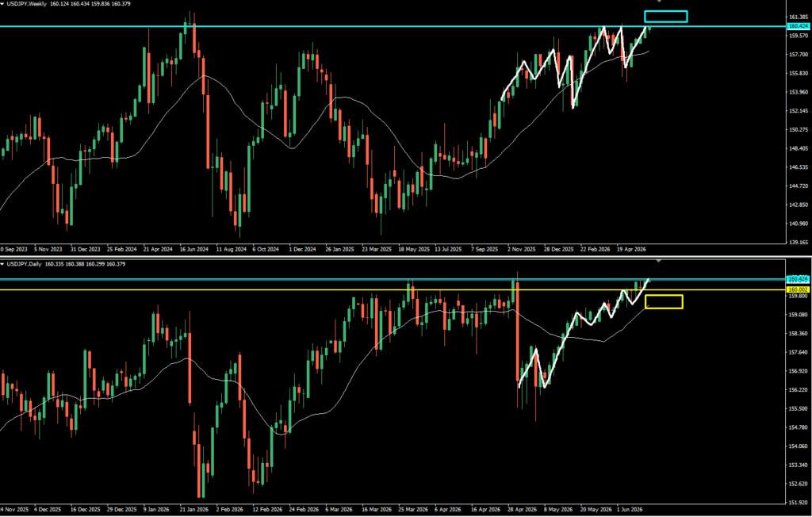The width and height of the screenshot is (812, 517).
Task: Click the 155.830 price axis label
Action: (x=799, y=74)
